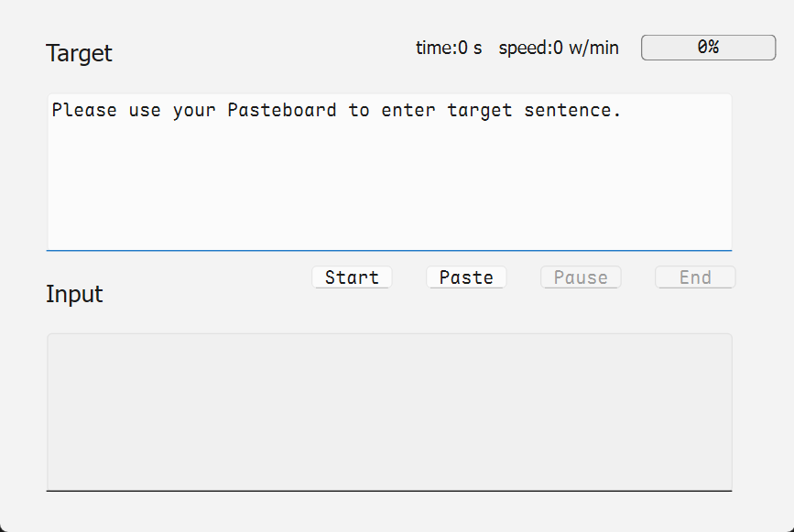794x532 pixels.
Task: Click the word "enter" in target text
Action: coord(408,111)
